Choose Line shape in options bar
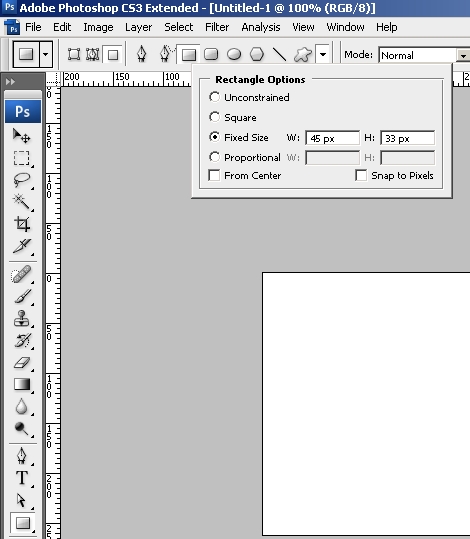470x539 pixels. pyautogui.click(x=279, y=54)
